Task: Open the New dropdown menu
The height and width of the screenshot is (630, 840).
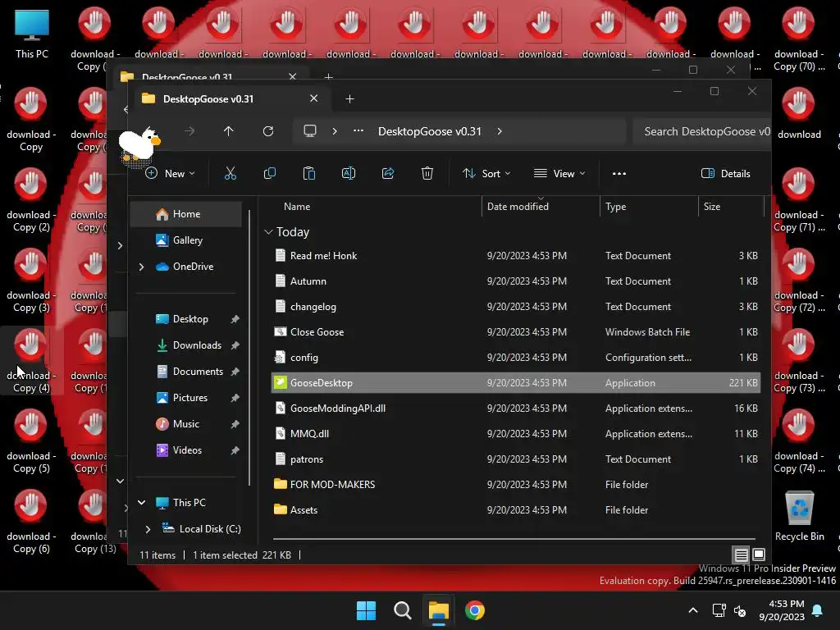Action: pos(171,174)
